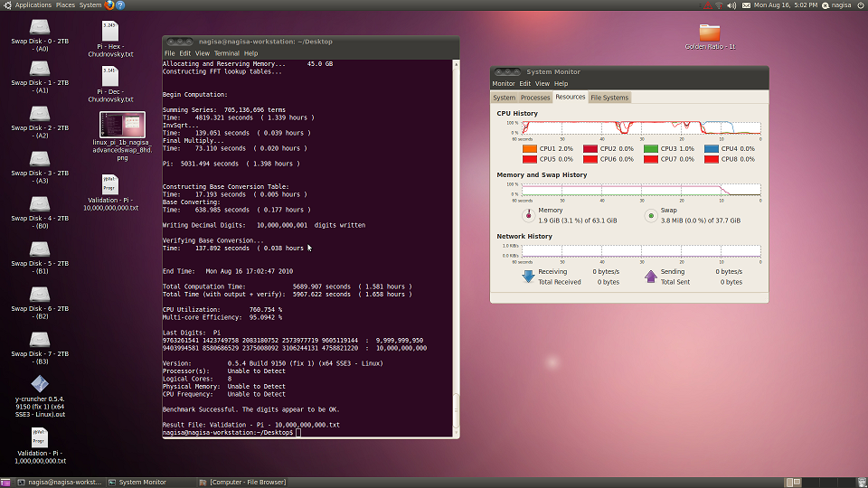This screenshot has width=868, height=488.
Task: Click Computer - File Browser taskbar button
Action: [249, 483]
